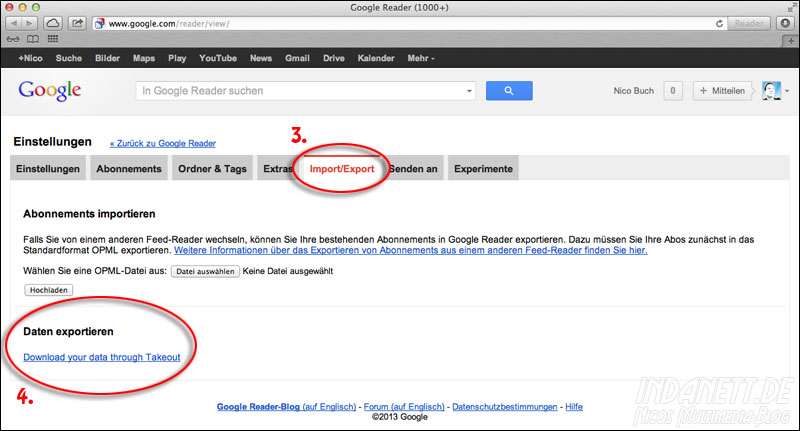Viewport: 800px width, 431px height.
Task: Switch to the Experimente tab
Action: pyautogui.click(x=483, y=169)
